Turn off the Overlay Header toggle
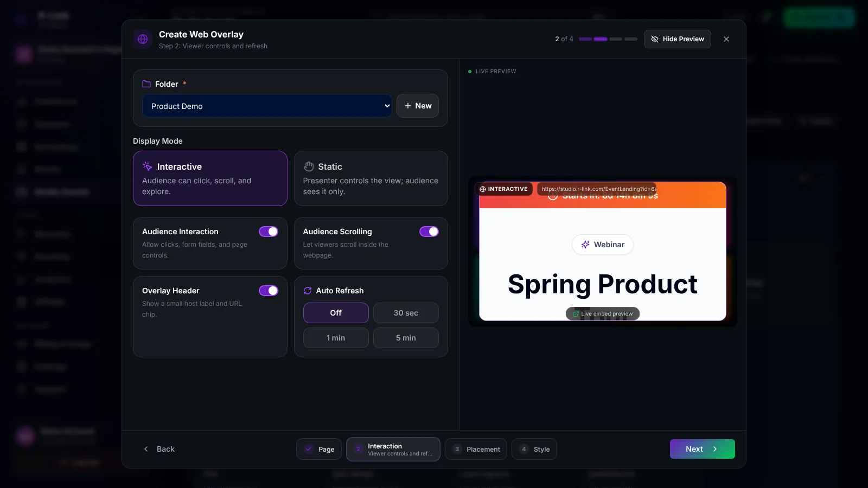This screenshot has height=488, width=868. (269, 291)
